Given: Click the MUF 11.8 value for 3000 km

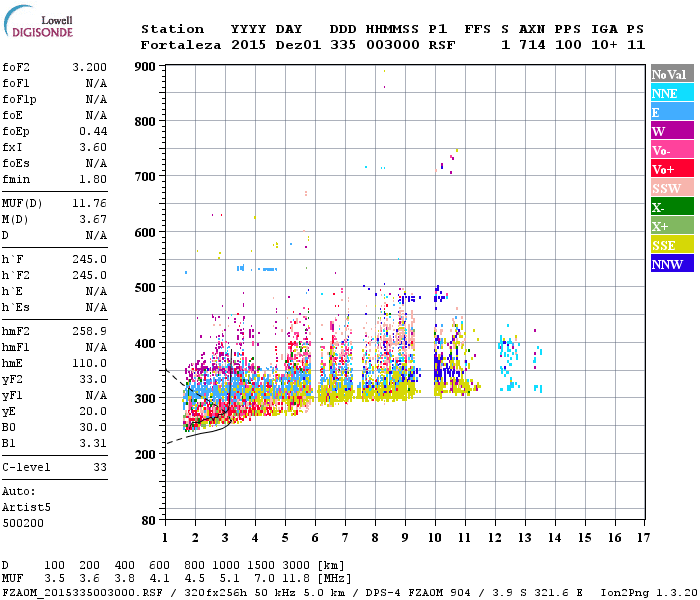Looking at the screenshot, I should tap(296, 579).
